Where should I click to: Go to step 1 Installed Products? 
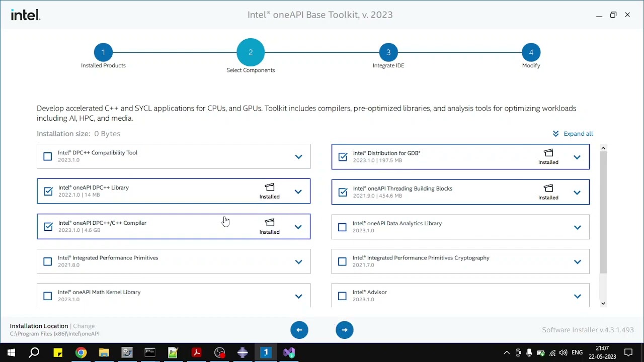(103, 52)
